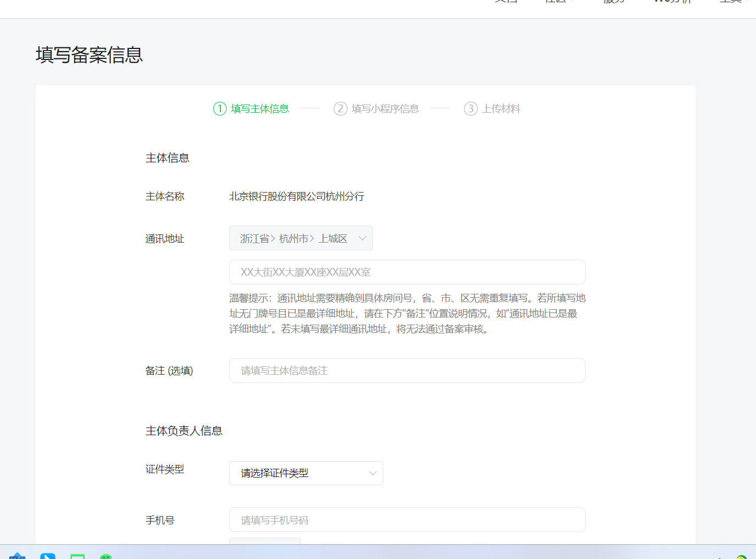Click the 主体负责人信息 section title
Image resolution: width=756 pixels, height=559 pixels.
tap(184, 431)
